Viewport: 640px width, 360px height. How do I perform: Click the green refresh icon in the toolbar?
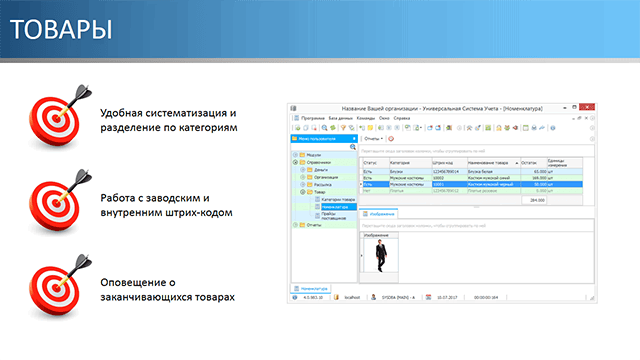[333, 128]
